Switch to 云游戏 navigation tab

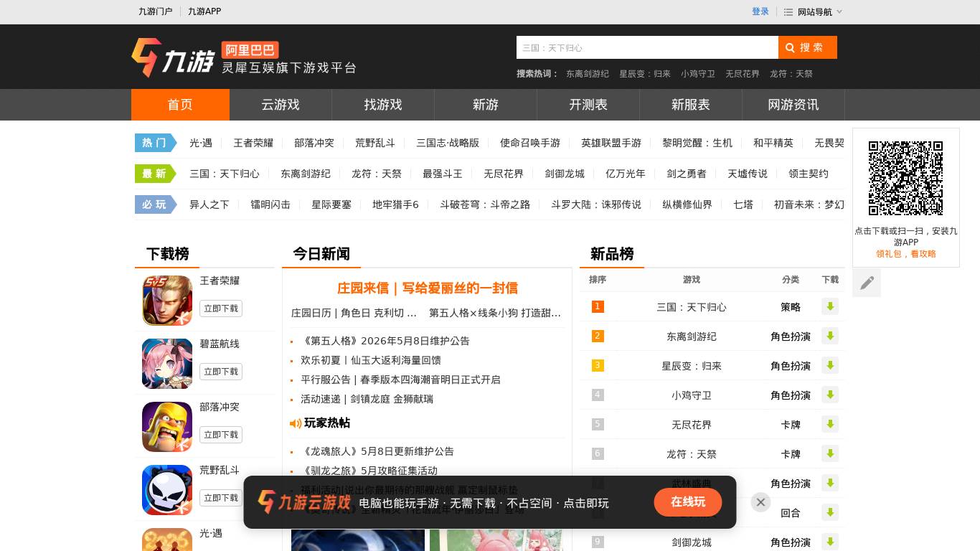tap(281, 105)
